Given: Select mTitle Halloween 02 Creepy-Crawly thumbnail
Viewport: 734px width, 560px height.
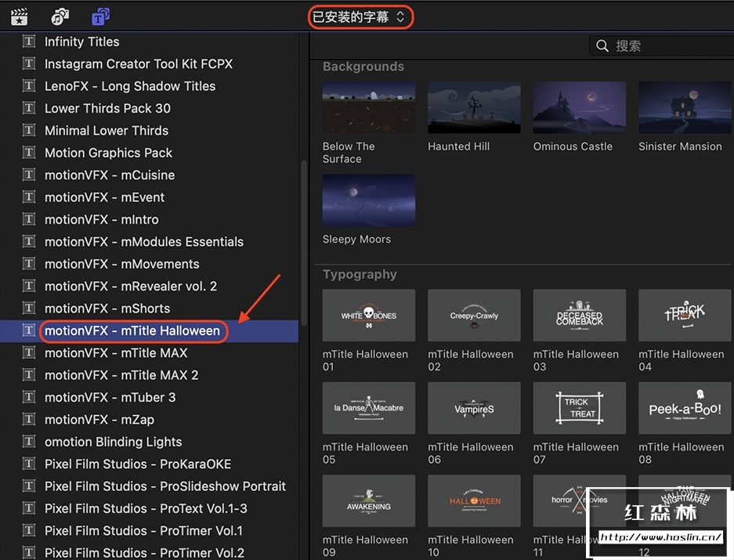Looking at the screenshot, I should click(x=474, y=315).
